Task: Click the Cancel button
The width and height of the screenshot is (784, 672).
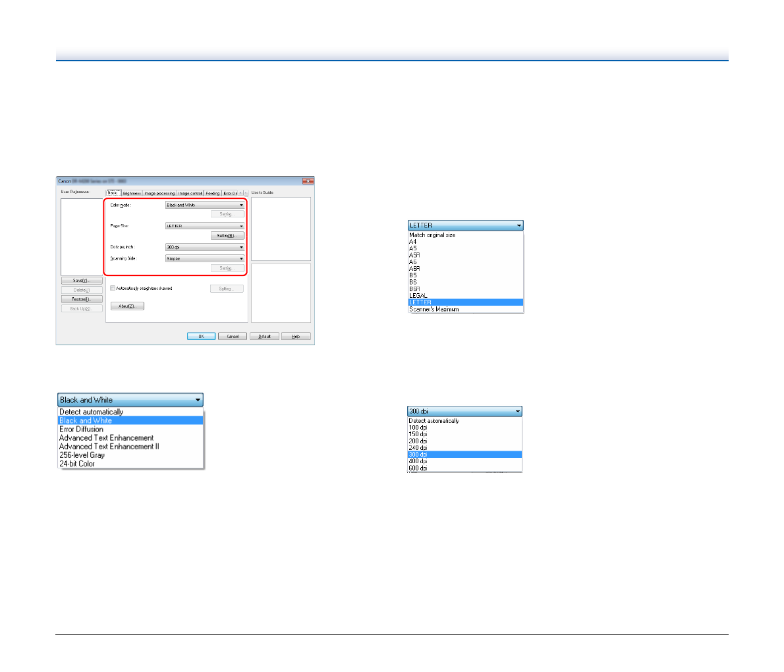Action: coord(233,336)
